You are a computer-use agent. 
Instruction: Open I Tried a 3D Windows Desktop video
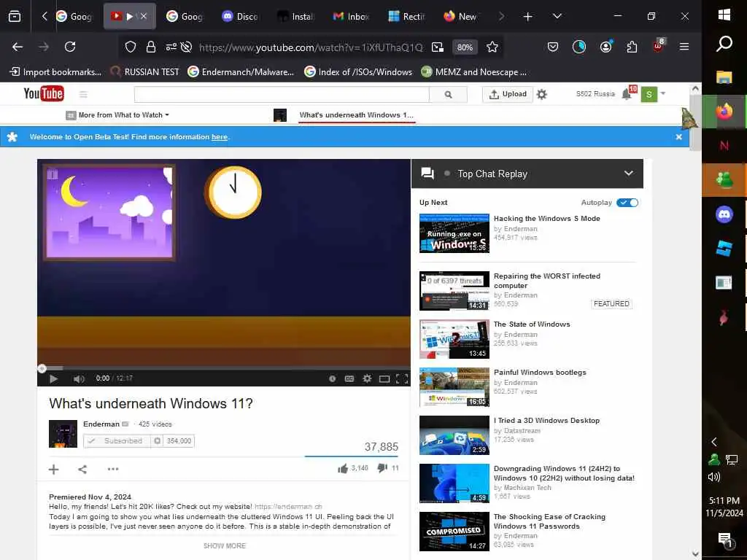tap(546, 421)
